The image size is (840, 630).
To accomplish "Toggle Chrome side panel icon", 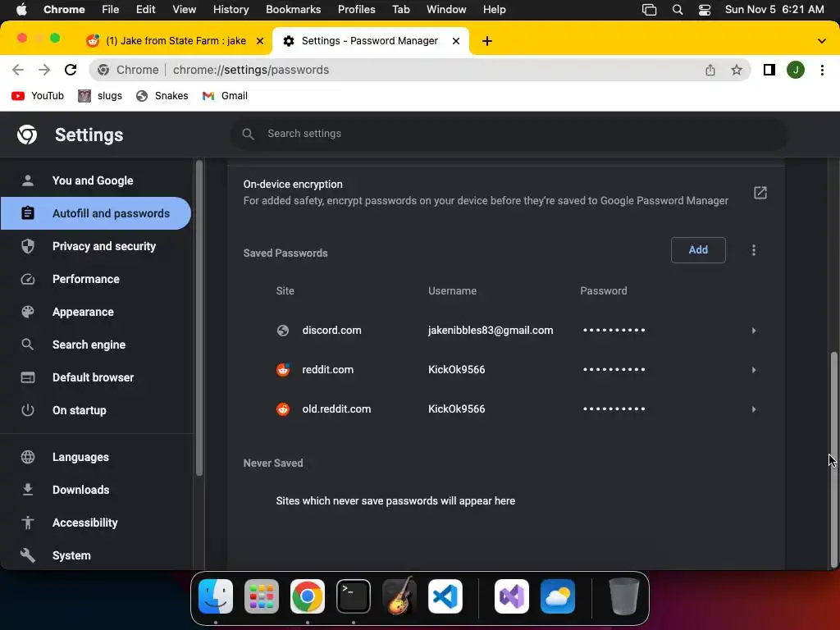I will click(769, 70).
